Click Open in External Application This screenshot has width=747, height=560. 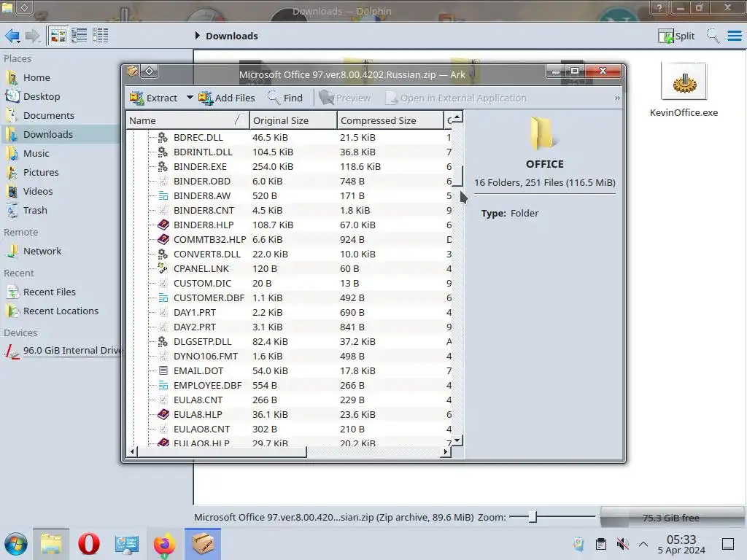[x=456, y=98]
